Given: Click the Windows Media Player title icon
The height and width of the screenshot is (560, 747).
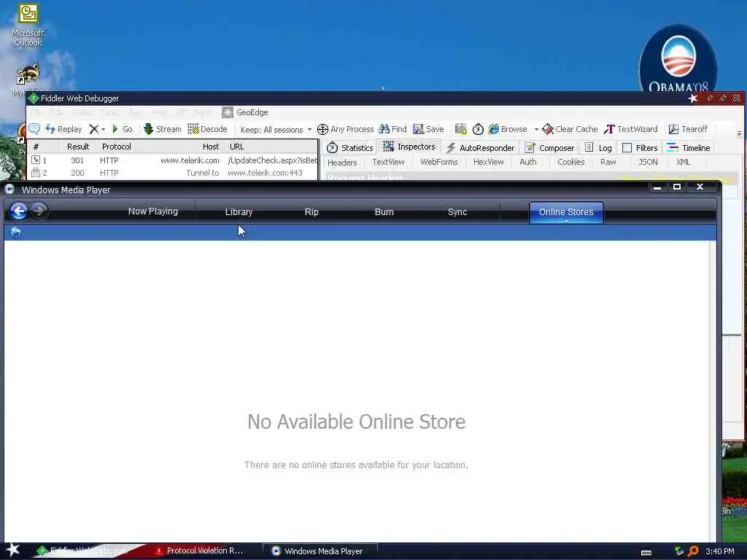Looking at the screenshot, I should [x=9, y=190].
